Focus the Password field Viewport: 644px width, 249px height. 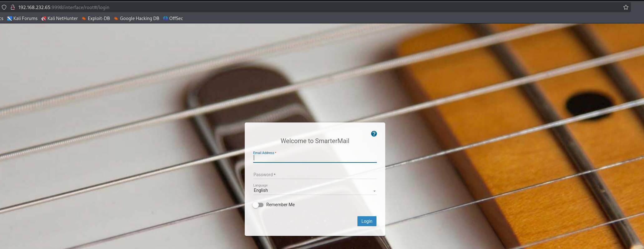[315, 175]
